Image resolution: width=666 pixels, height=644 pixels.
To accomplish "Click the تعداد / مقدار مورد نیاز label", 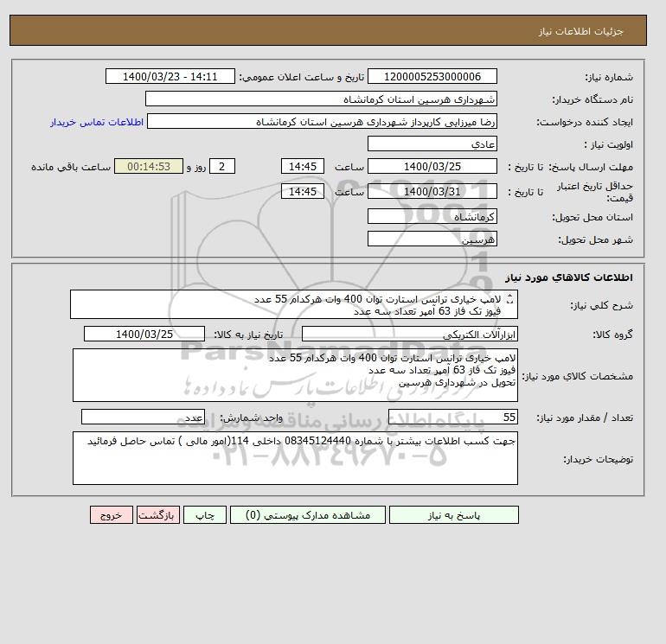I will [x=585, y=418].
